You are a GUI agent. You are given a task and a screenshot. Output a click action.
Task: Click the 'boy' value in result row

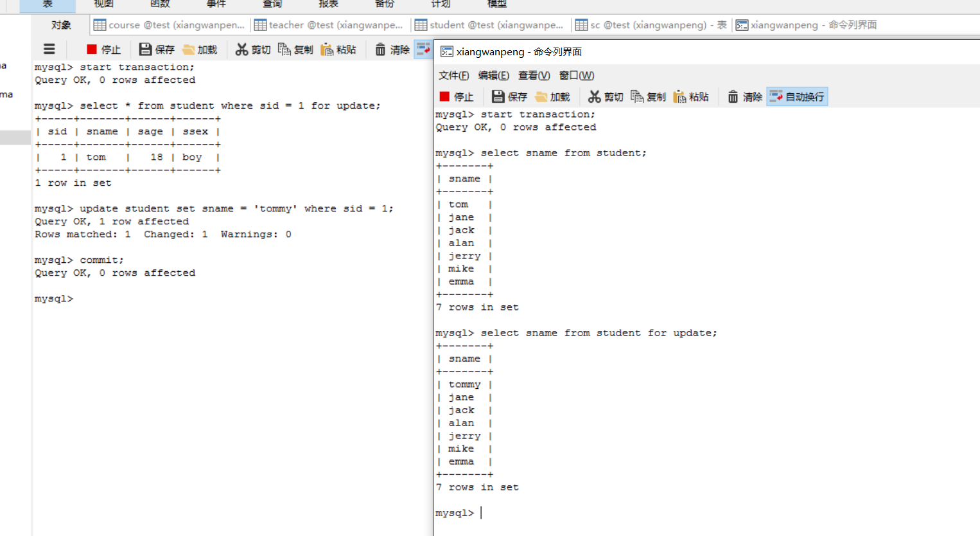pos(192,157)
